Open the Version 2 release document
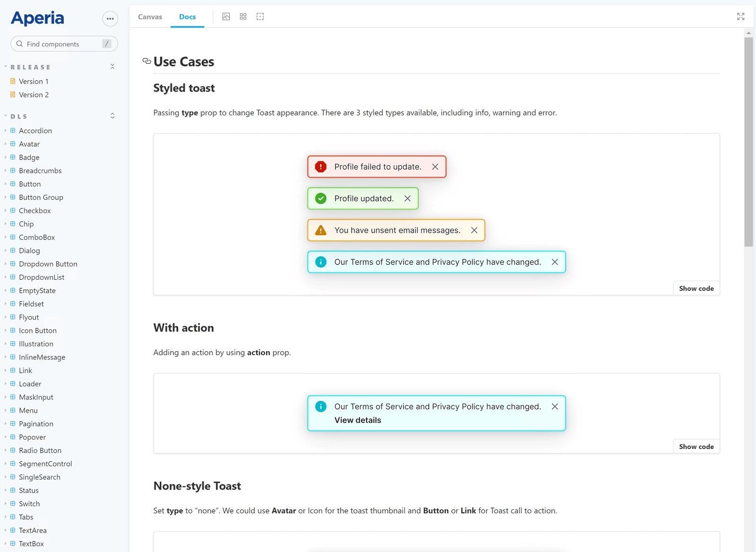The width and height of the screenshot is (756, 552). 34,95
